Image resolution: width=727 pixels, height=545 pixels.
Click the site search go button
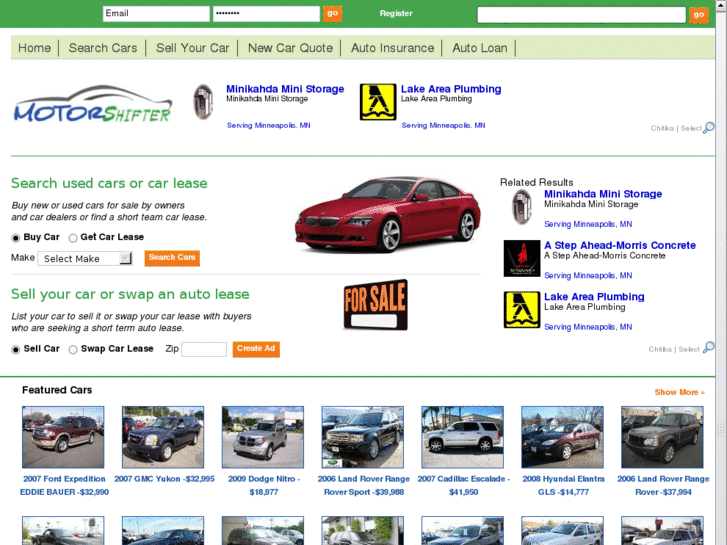pyautogui.click(x=699, y=14)
